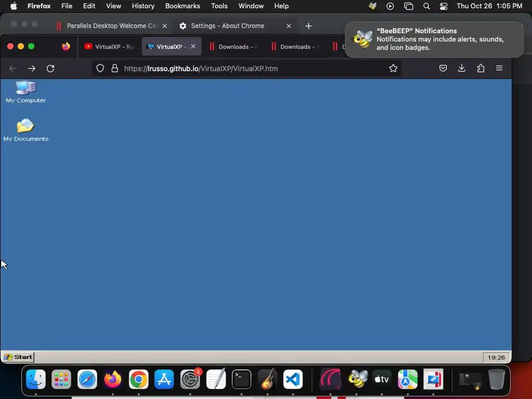This screenshot has height=399, width=532.
Task: Click the Windows XP Start button
Action: pyautogui.click(x=18, y=357)
